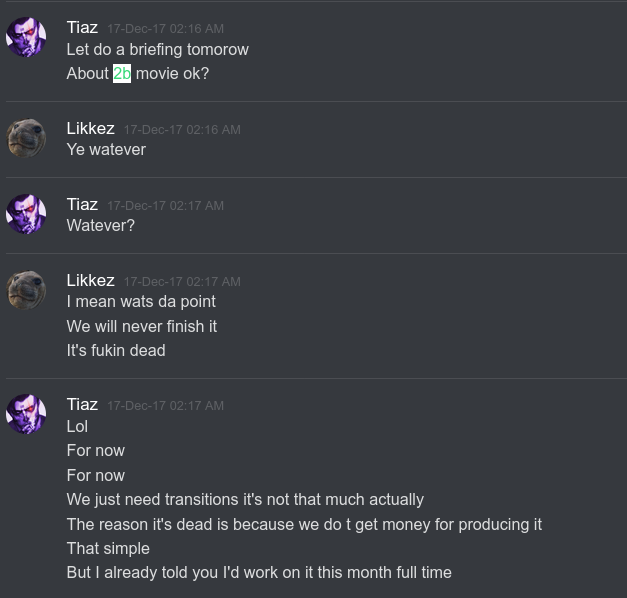
Task: Click the message about working this month full time
Action: click(x=259, y=572)
